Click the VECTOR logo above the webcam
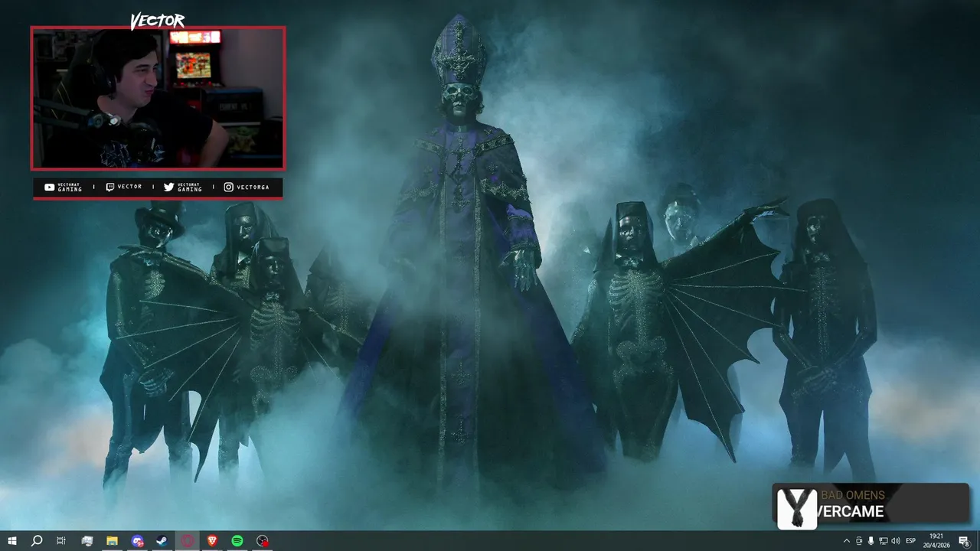This screenshot has width=980, height=551. [157, 21]
